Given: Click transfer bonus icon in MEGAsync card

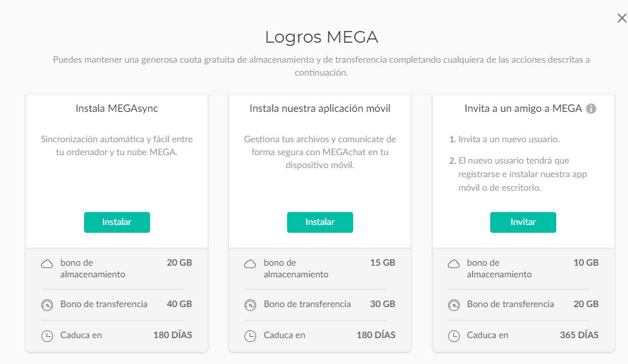Looking at the screenshot, I should tap(47, 305).
